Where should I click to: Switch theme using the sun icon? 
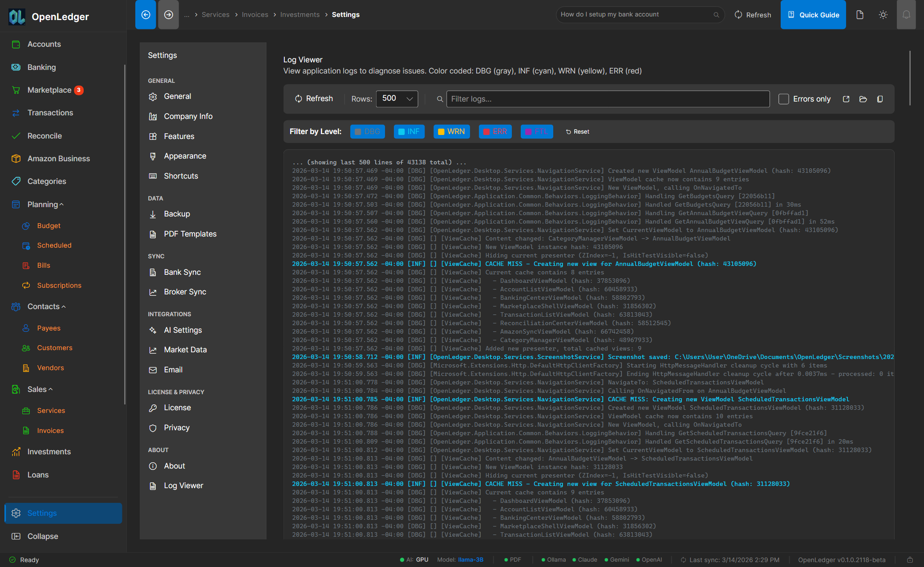(x=883, y=14)
